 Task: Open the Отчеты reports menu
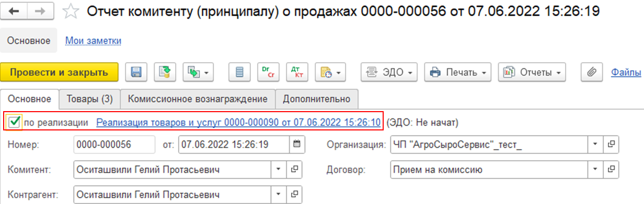(x=532, y=73)
